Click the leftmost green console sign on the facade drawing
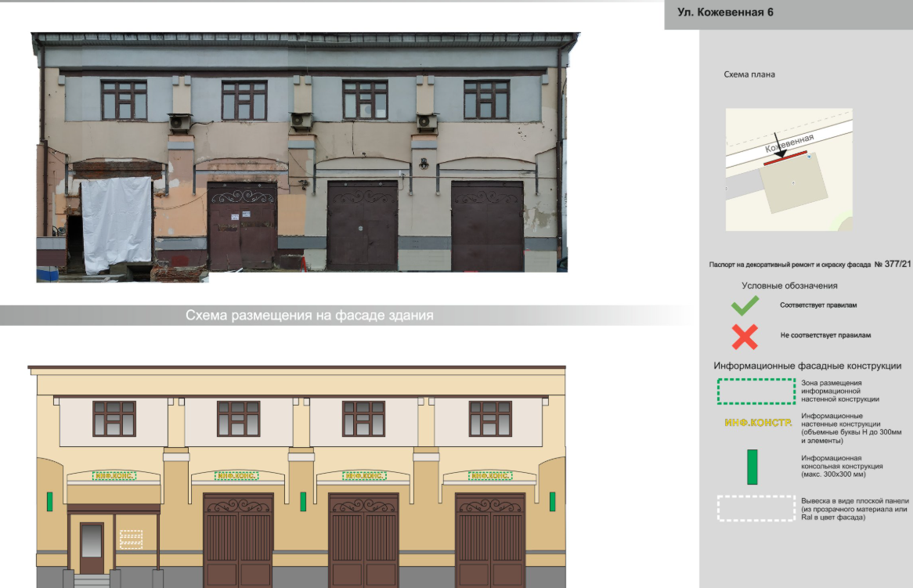The image size is (913, 588). (x=49, y=501)
